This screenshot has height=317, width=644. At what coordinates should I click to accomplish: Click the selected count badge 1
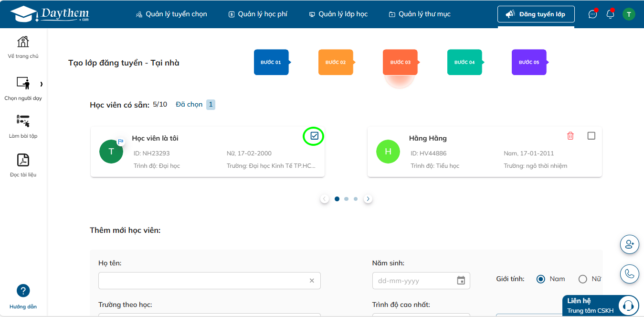(x=211, y=104)
